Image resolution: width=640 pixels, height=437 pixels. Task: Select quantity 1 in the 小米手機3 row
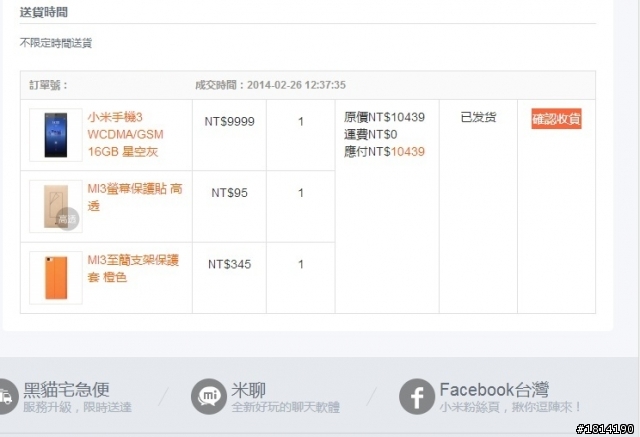pyautogui.click(x=301, y=121)
